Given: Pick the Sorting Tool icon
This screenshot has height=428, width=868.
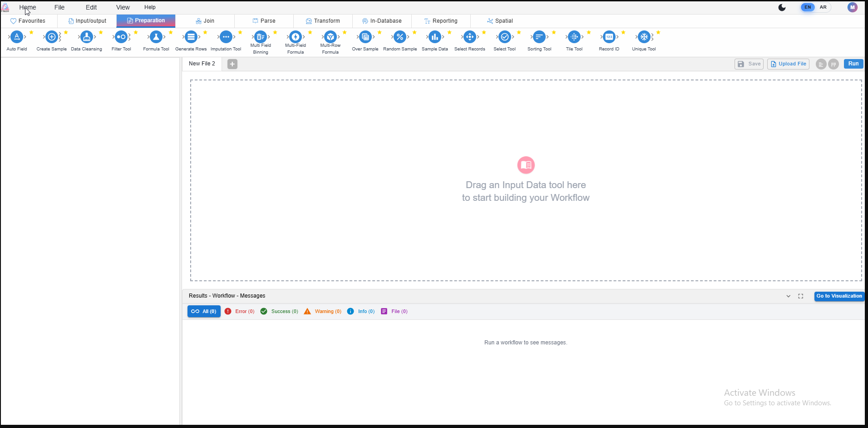Looking at the screenshot, I should click(x=539, y=37).
